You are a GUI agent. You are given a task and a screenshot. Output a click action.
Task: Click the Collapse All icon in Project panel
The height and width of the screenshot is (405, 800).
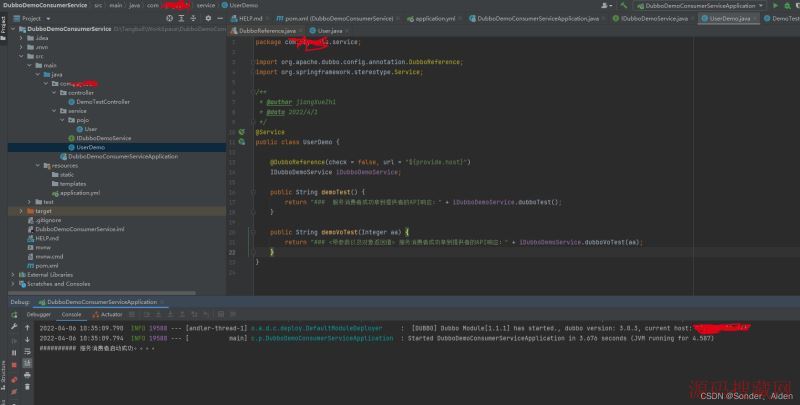(193, 18)
